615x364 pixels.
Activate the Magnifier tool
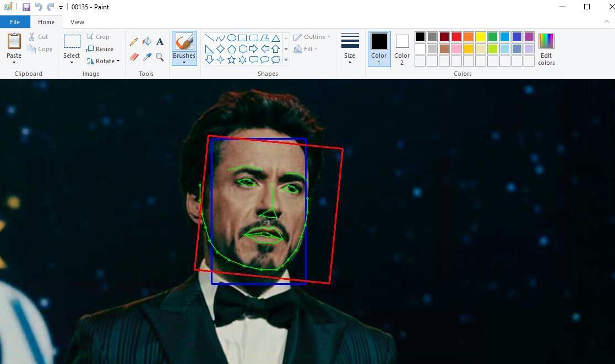[x=160, y=57]
